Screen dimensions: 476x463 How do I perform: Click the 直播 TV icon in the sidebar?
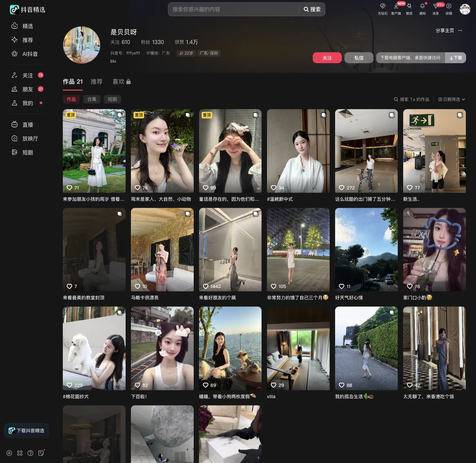15,124
